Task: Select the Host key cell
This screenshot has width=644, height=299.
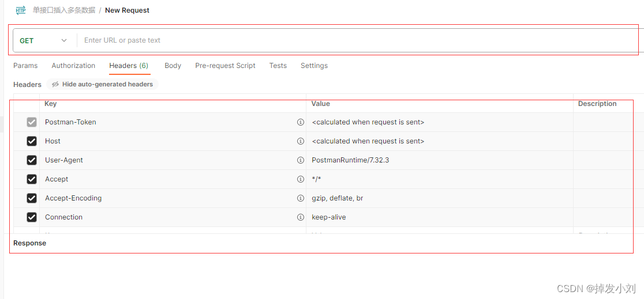Action: 173,141
